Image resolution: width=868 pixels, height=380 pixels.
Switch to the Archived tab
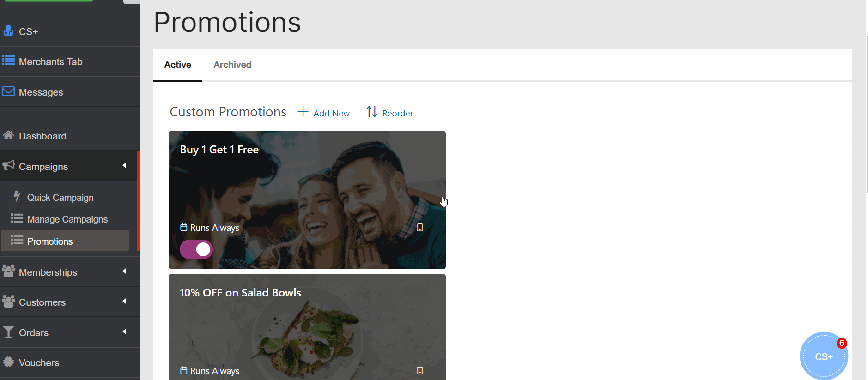pyautogui.click(x=232, y=65)
